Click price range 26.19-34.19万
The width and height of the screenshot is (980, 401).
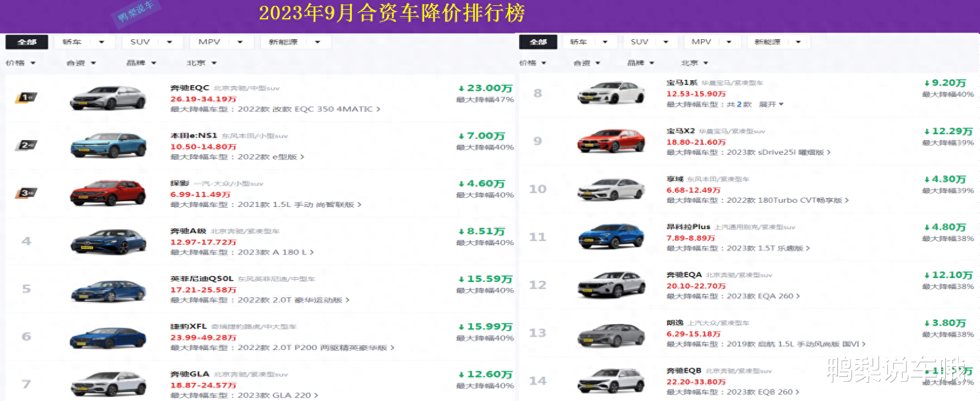point(203,99)
